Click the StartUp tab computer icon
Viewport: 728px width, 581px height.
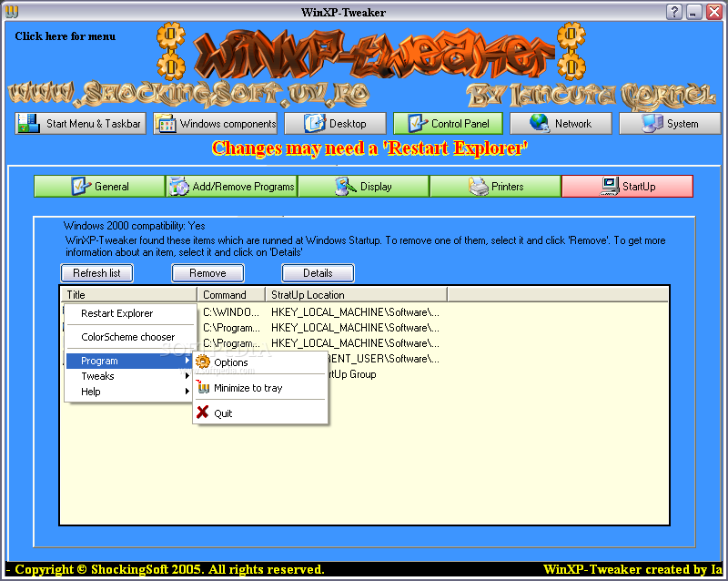click(610, 186)
